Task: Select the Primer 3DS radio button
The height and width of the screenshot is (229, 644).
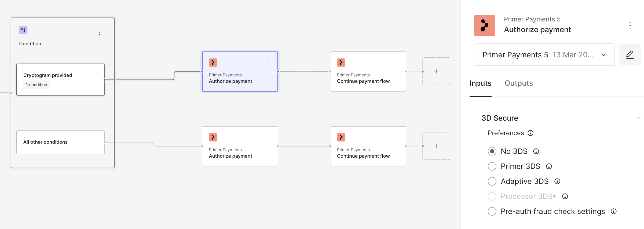Action: coord(492,166)
